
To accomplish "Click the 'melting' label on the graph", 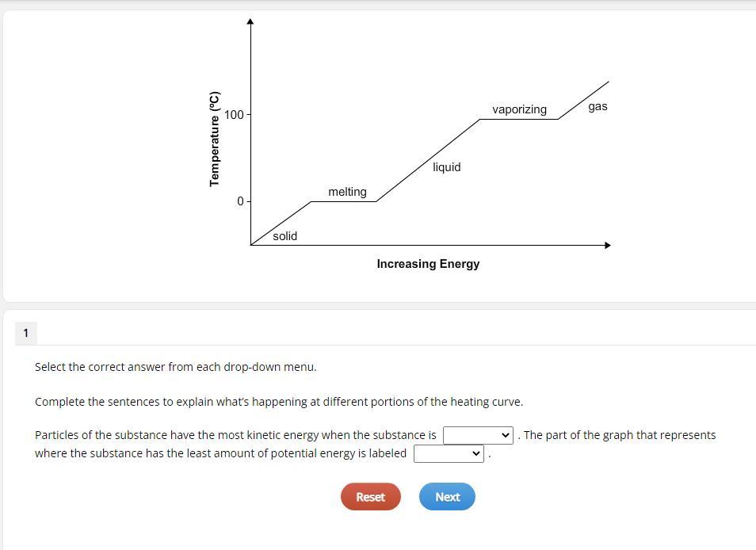I will coord(347,192).
